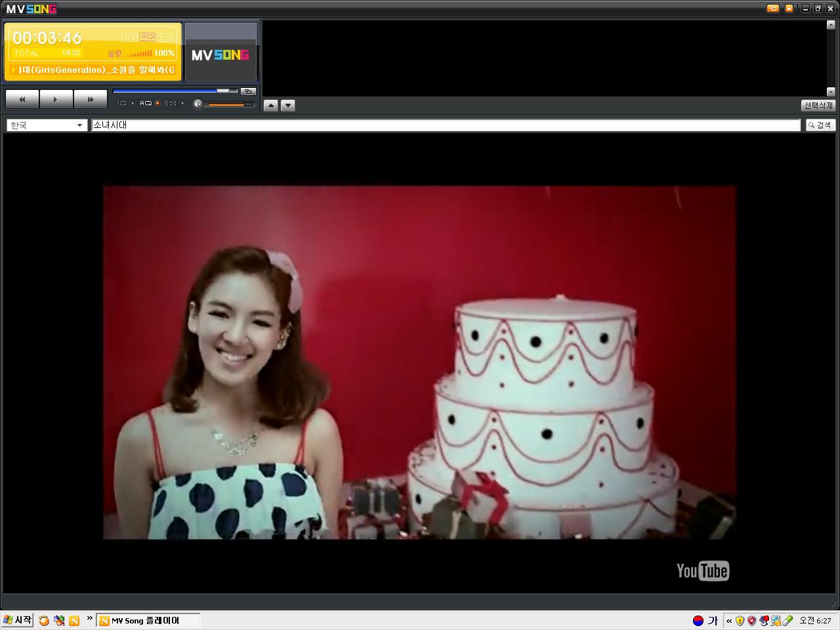Image resolution: width=840 pixels, height=630 pixels.
Task: Minimize the MV Song window
Action: point(805,9)
